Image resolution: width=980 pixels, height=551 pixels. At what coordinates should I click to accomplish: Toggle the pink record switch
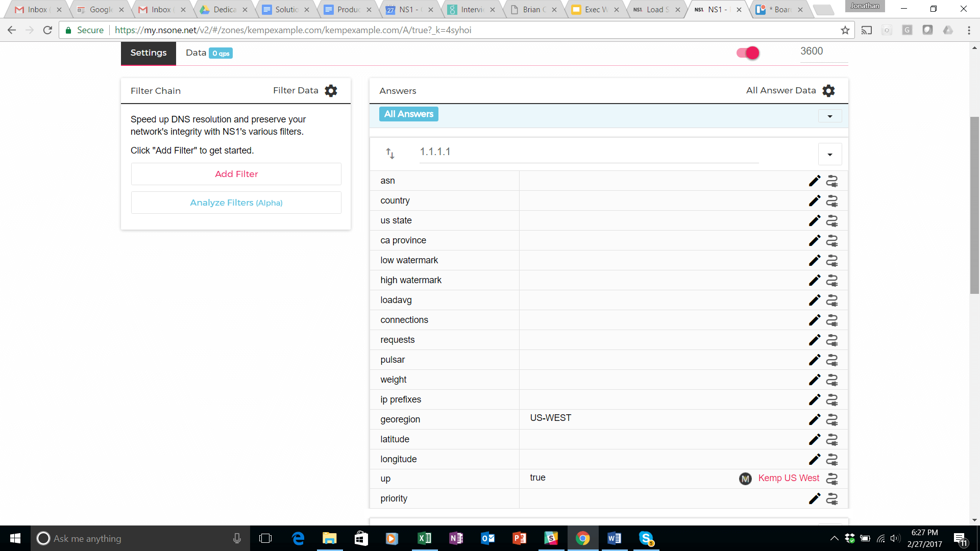pyautogui.click(x=748, y=53)
